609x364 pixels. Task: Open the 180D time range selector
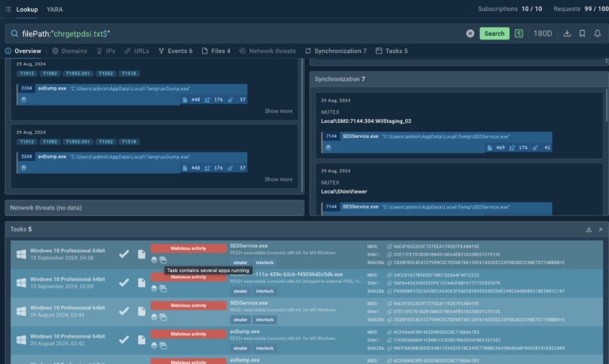(543, 33)
